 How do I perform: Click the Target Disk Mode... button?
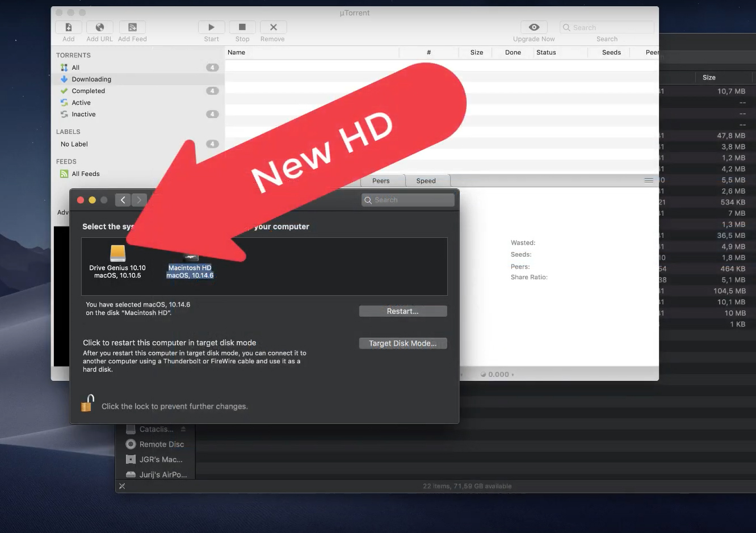pyautogui.click(x=403, y=343)
